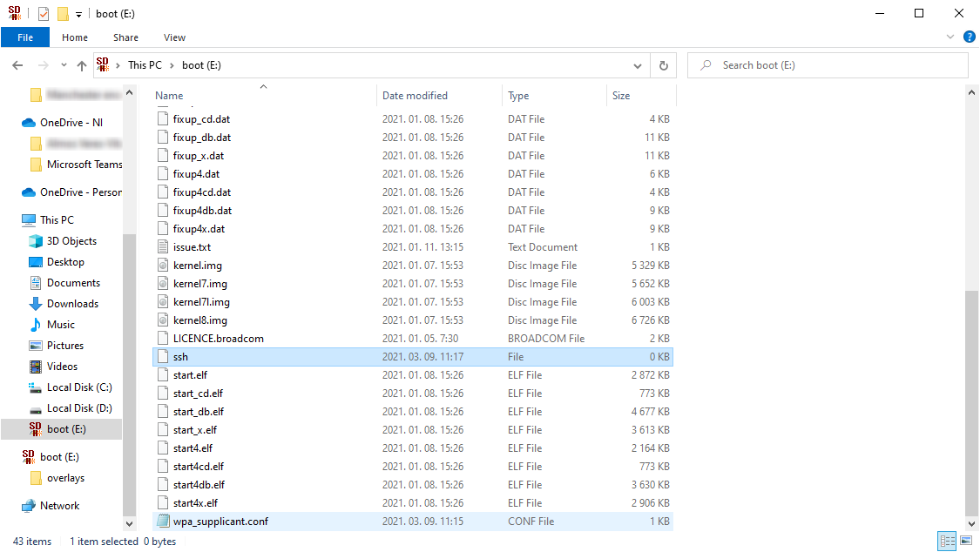Viewport: 980px width, 552px height.
Task: Select OneDrive - NI in the navigation pane
Action: pyautogui.click(x=71, y=123)
